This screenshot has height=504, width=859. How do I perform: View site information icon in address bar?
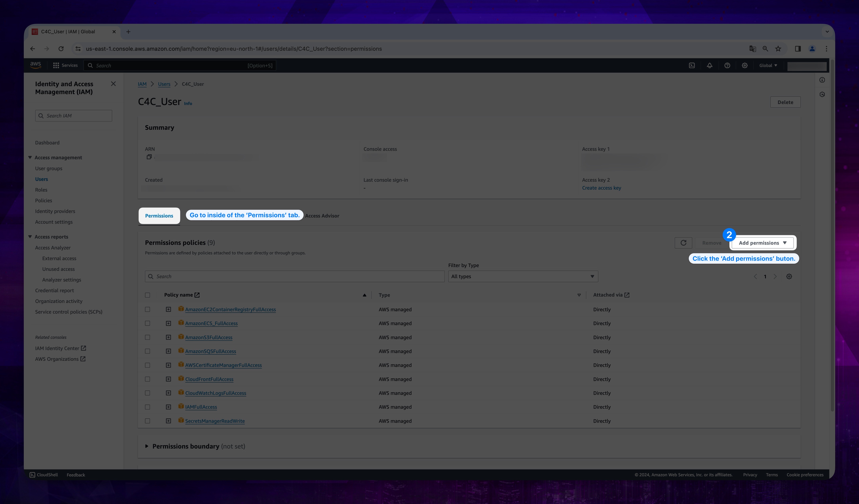(78, 49)
